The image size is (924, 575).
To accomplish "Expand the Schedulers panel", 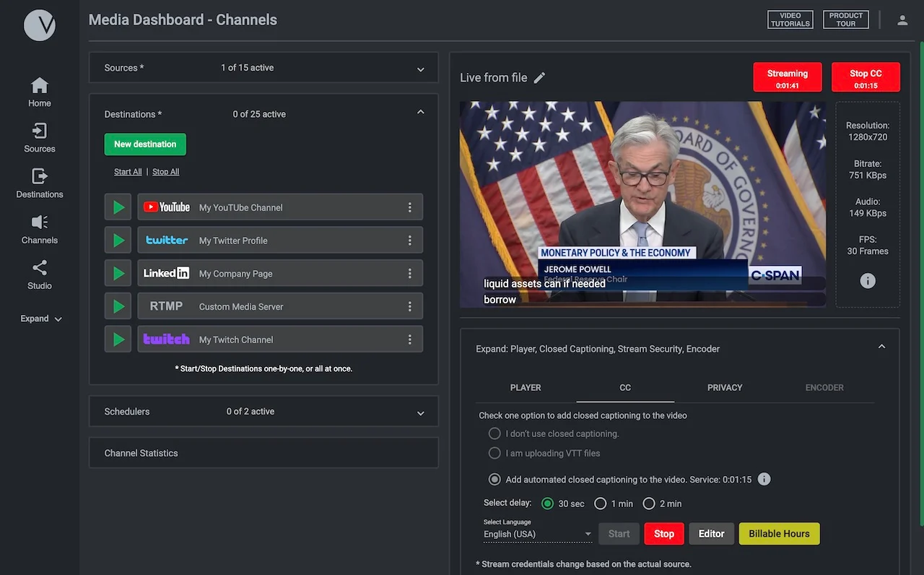I will click(x=420, y=413).
